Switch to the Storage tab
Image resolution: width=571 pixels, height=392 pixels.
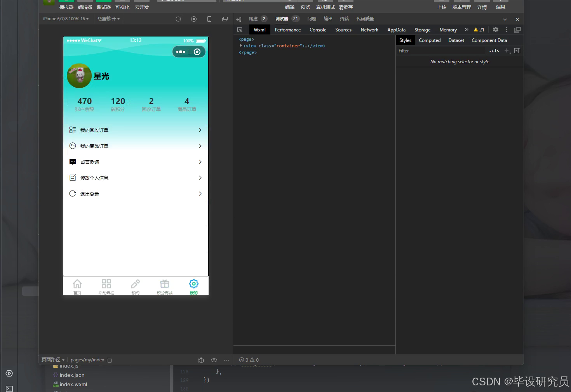[x=423, y=30]
